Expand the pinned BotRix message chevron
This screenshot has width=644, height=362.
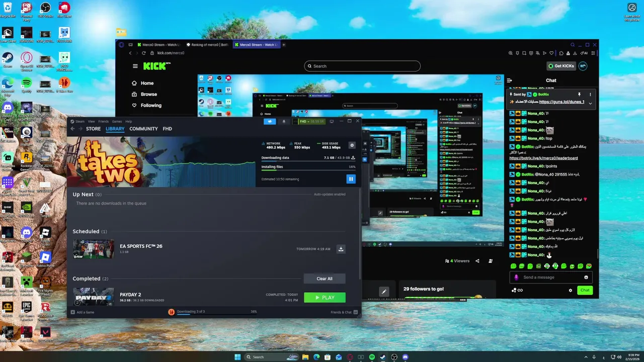pos(590,103)
